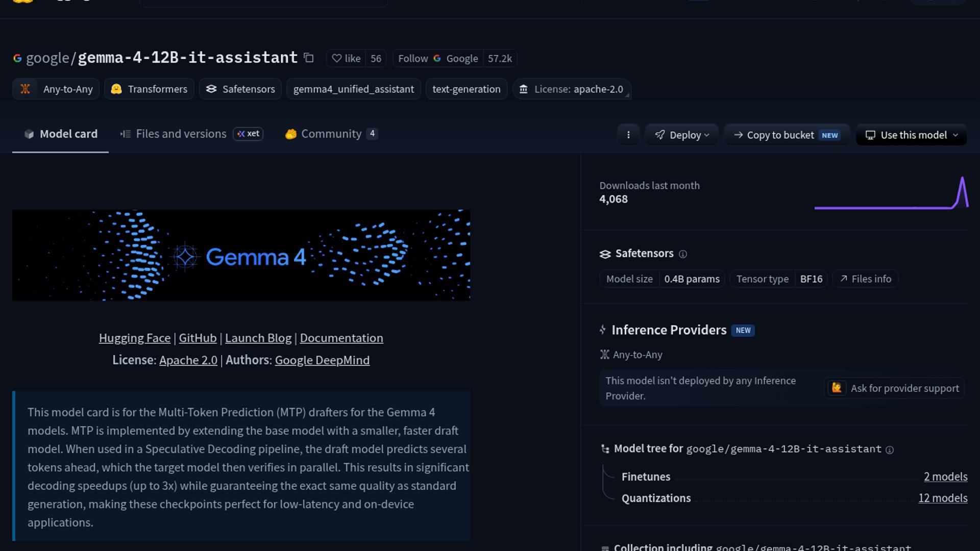Open Files info link
The height and width of the screenshot is (551, 980).
click(x=866, y=279)
